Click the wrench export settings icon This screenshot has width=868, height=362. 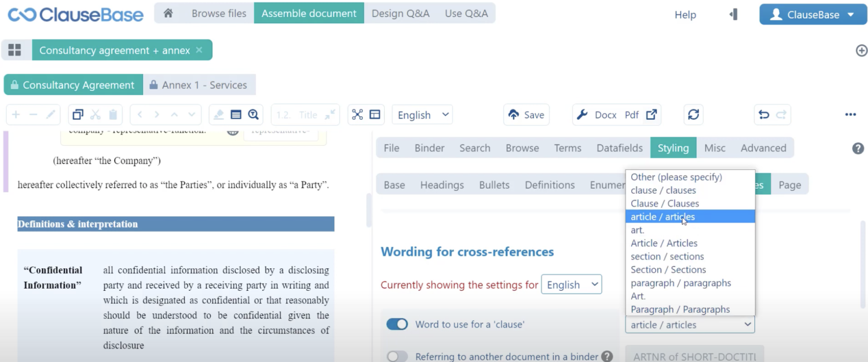582,115
